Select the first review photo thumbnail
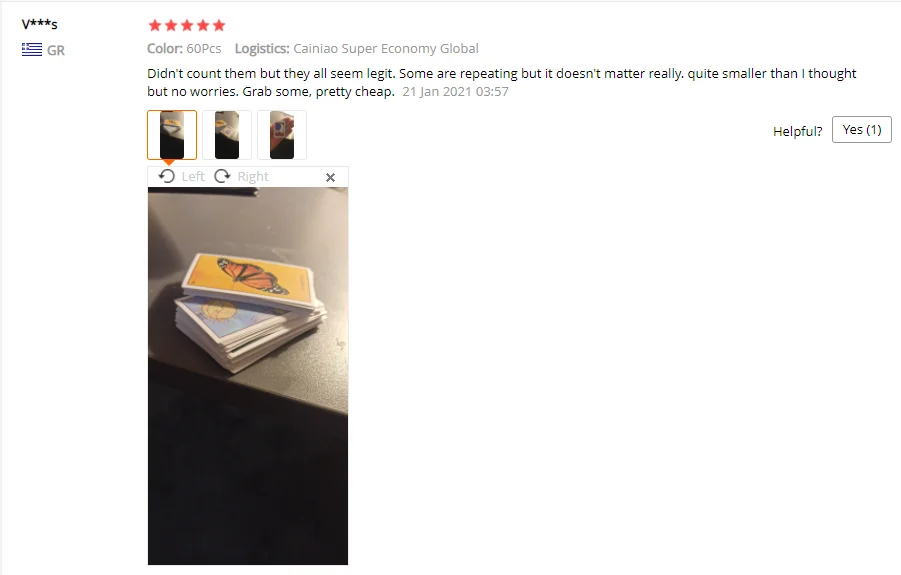The height and width of the screenshot is (575, 901). [172, 135]
